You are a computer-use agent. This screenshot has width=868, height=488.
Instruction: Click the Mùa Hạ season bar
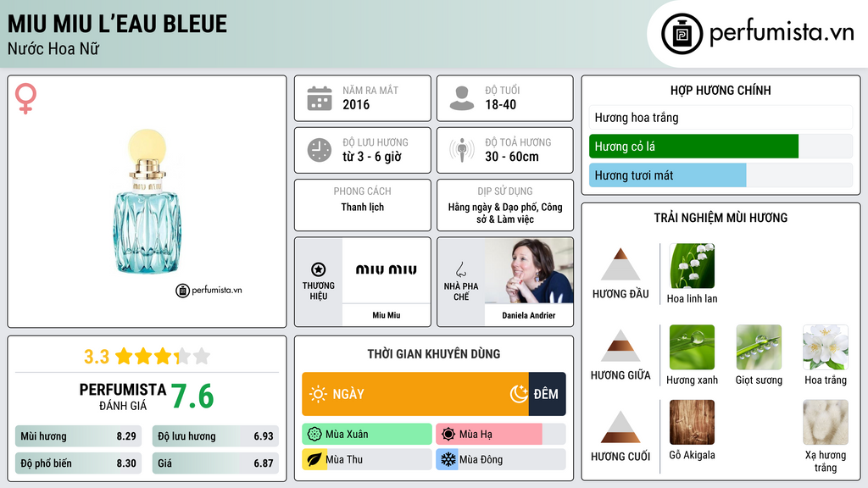pos(500,435)
